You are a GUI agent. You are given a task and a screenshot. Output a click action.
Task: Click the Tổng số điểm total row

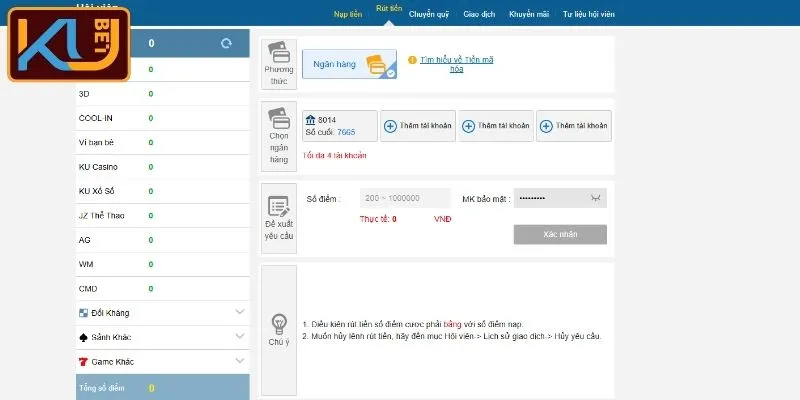(x=163, y=387)
